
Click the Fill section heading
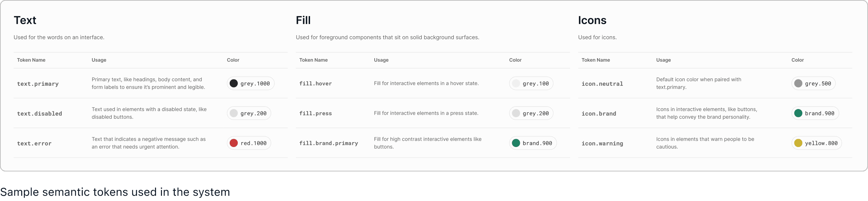[303, 20]
